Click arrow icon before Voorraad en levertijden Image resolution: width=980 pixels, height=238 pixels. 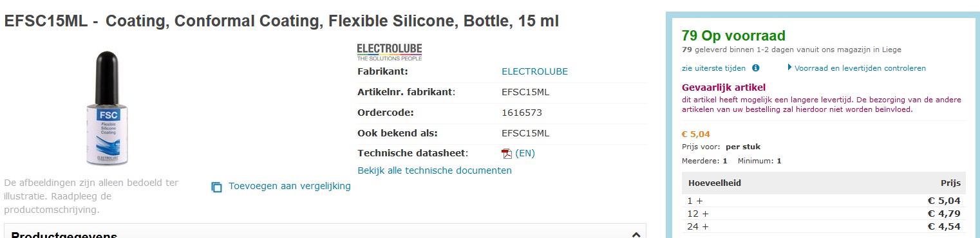pos(790,68)
